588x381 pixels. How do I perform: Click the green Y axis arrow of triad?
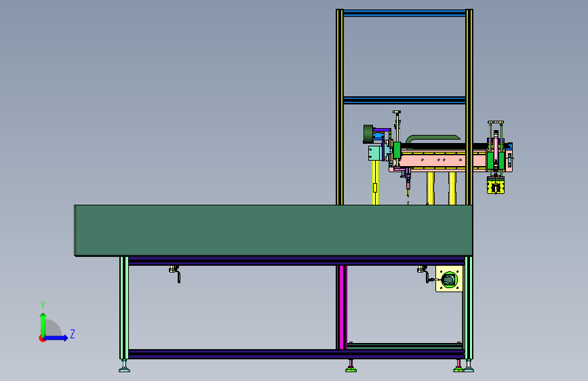pos(43,325)
